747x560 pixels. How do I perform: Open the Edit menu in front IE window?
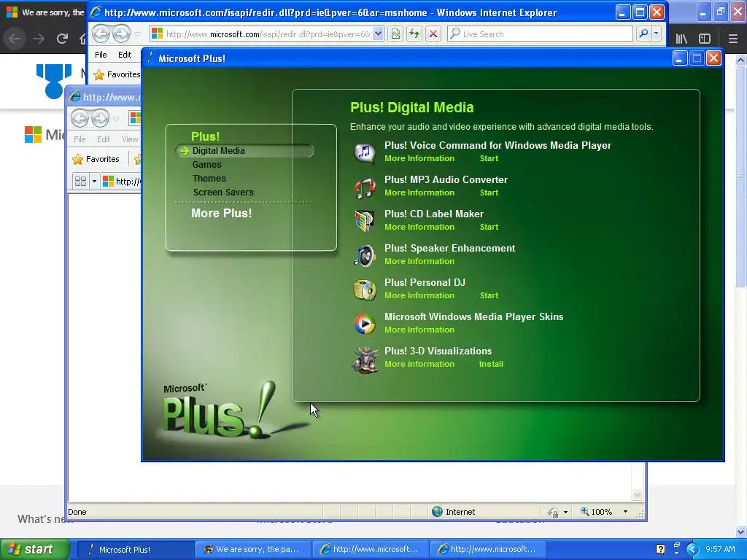[x=125, y=55]
